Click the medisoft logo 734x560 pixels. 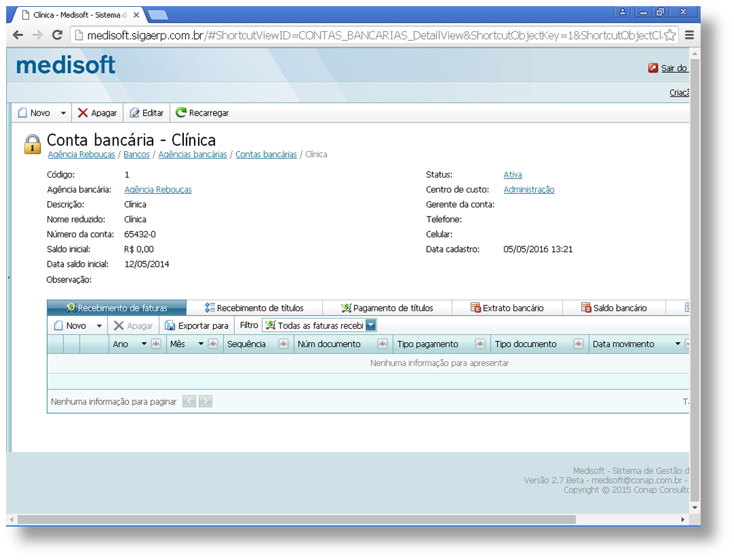tap(65, 65)
